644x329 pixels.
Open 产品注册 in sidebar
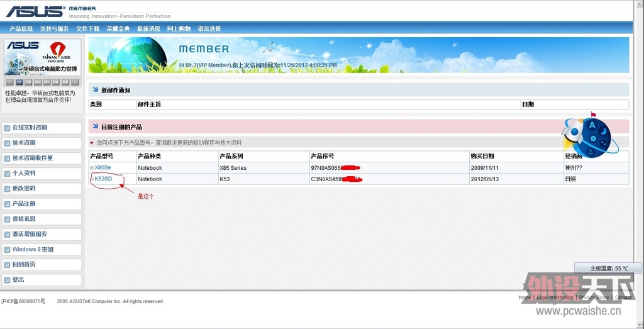42,204
